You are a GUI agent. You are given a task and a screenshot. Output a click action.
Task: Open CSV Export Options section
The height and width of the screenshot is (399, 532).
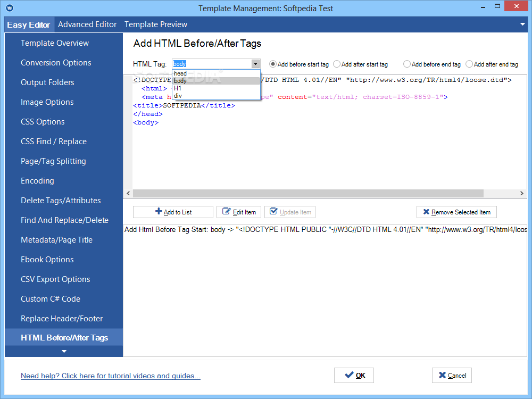coord(64,279)
